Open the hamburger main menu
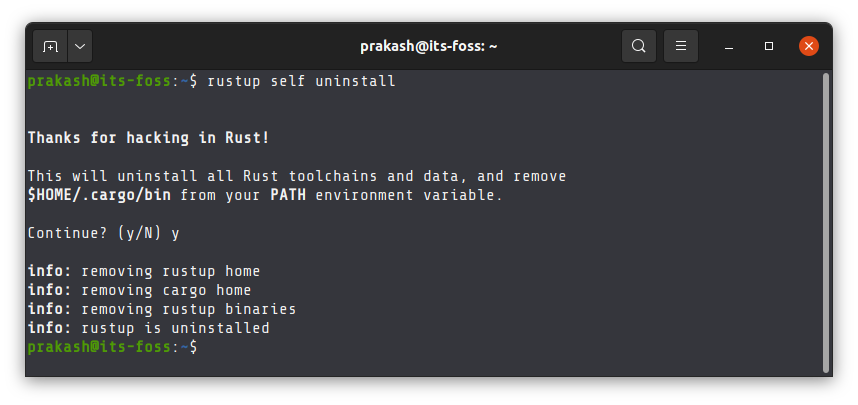This screenshot has width=858, height=405. point(681,46)
